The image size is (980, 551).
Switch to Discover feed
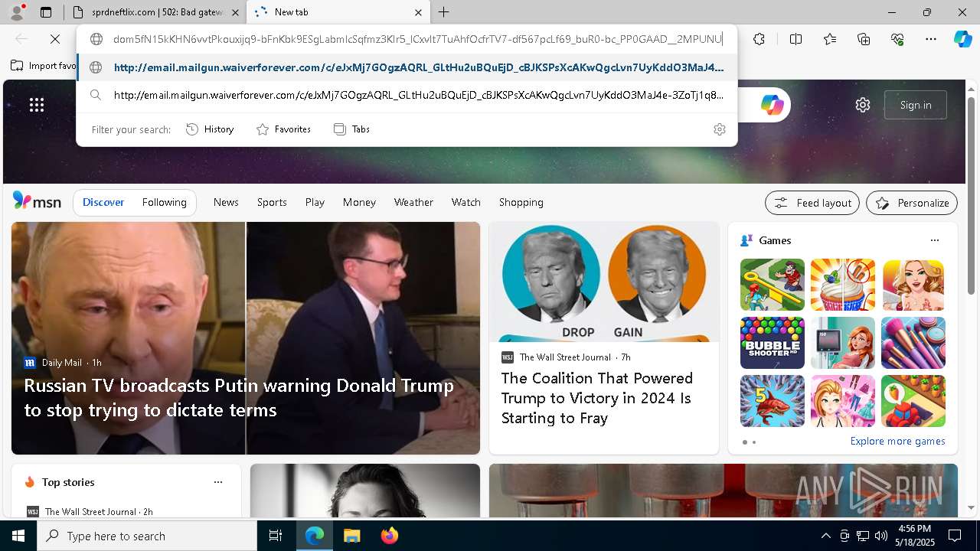point(103,202)
